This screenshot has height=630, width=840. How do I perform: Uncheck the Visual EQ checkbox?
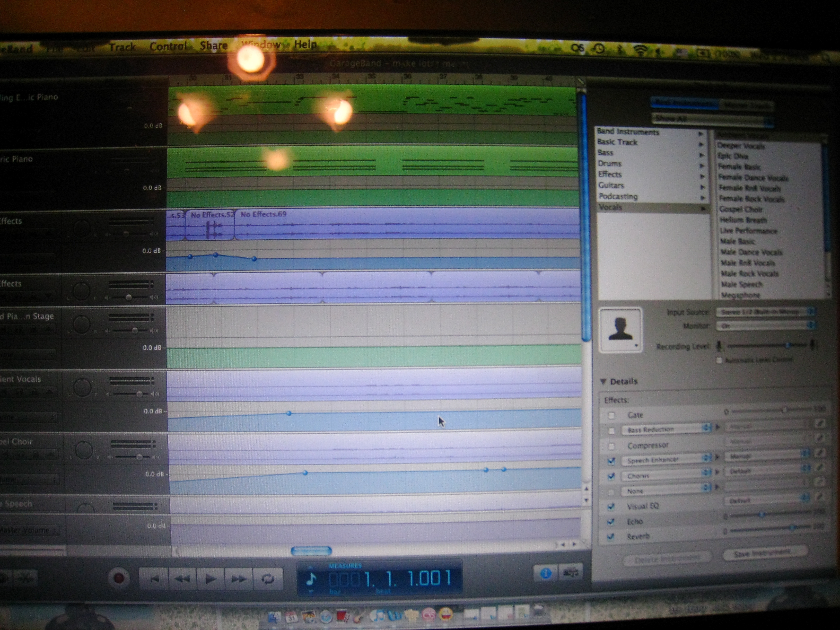[x=611, y=506]
